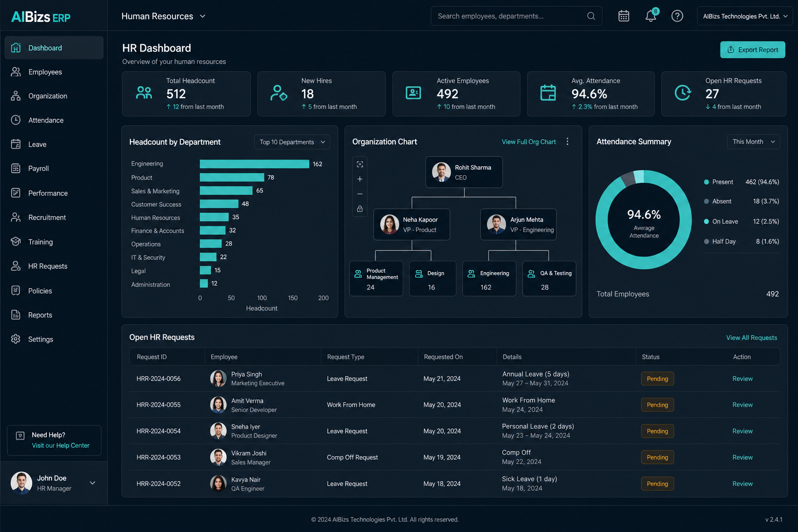Click the Settings gear icon
798x532 pixels.
point(16,339)
